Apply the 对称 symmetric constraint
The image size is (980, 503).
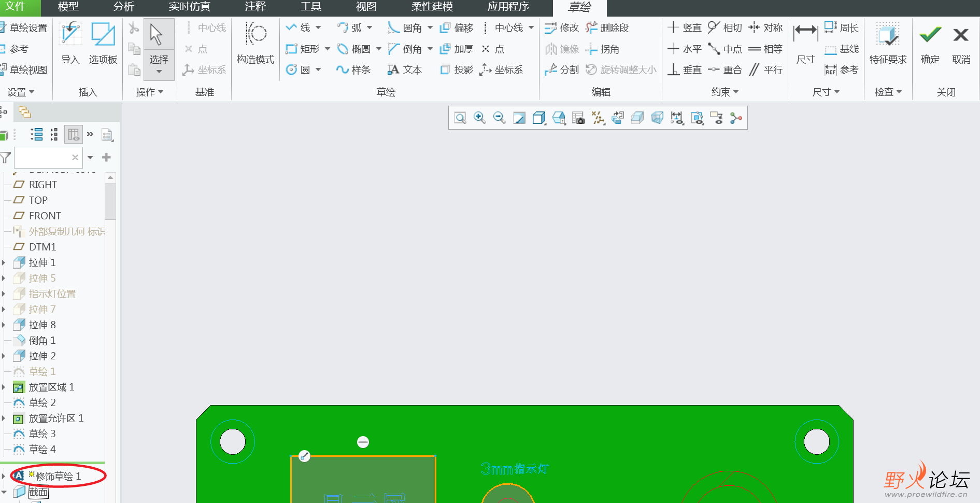point(765,27)
